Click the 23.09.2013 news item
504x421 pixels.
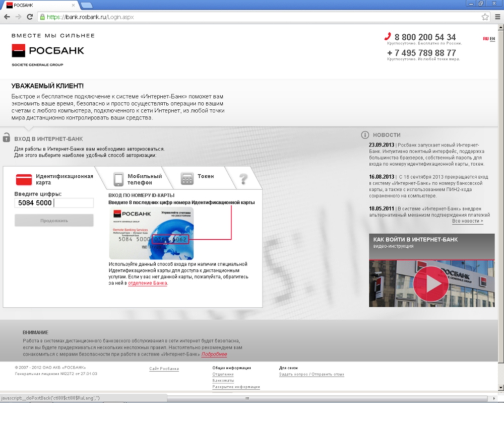pos(426,155)
